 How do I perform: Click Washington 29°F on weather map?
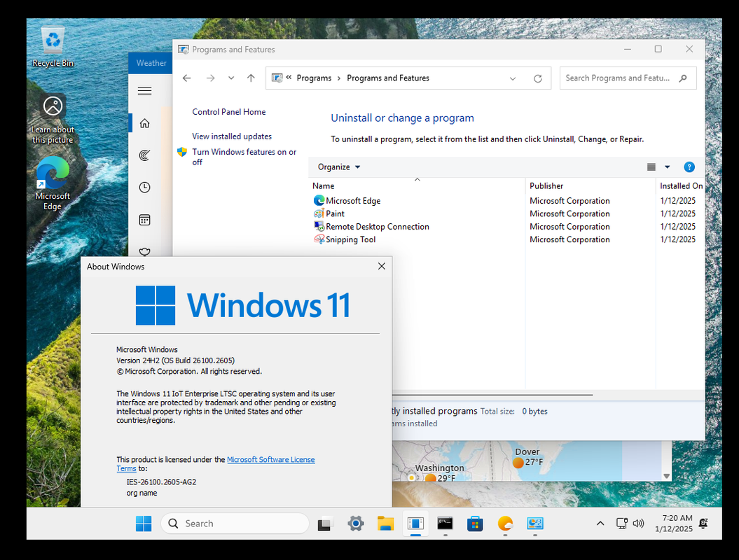[x=439, y=473]
